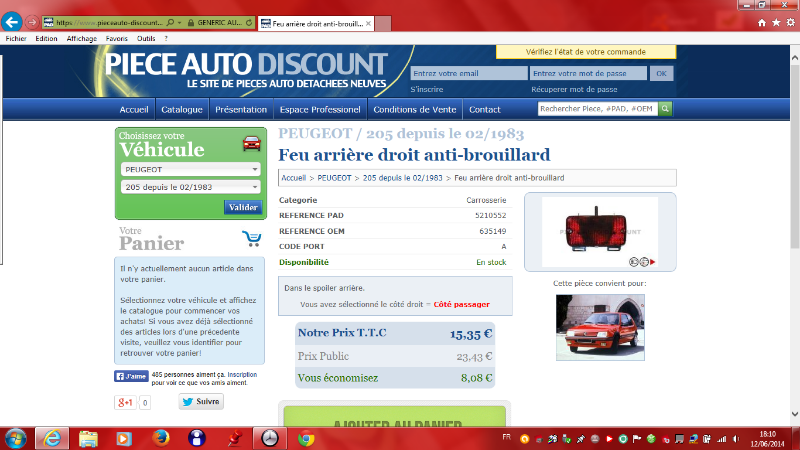Focus the Rechercher Piece search field
This screenshot has width=800, height=450.
point(597,109)
